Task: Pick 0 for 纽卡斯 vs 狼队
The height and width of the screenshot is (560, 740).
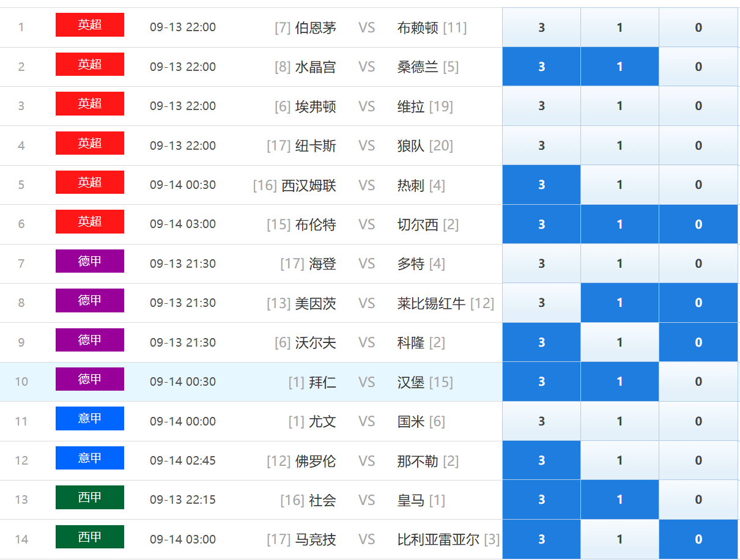Action: point(698,146)
